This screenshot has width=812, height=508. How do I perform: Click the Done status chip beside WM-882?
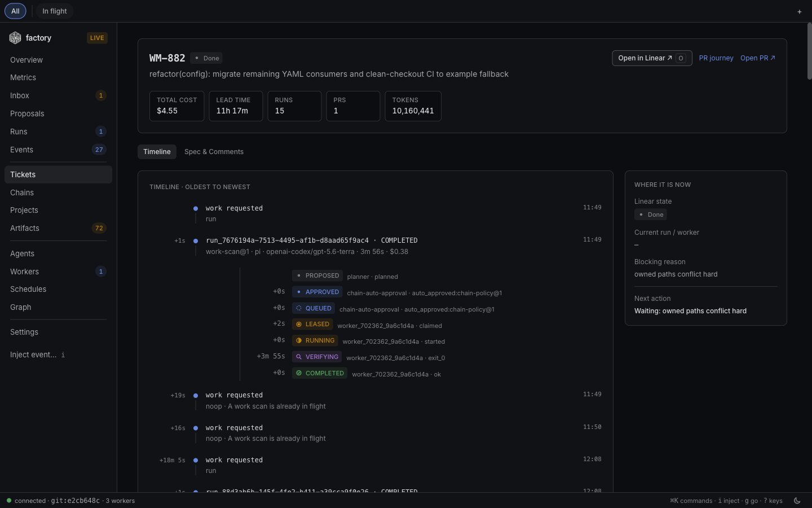(206, 58)
